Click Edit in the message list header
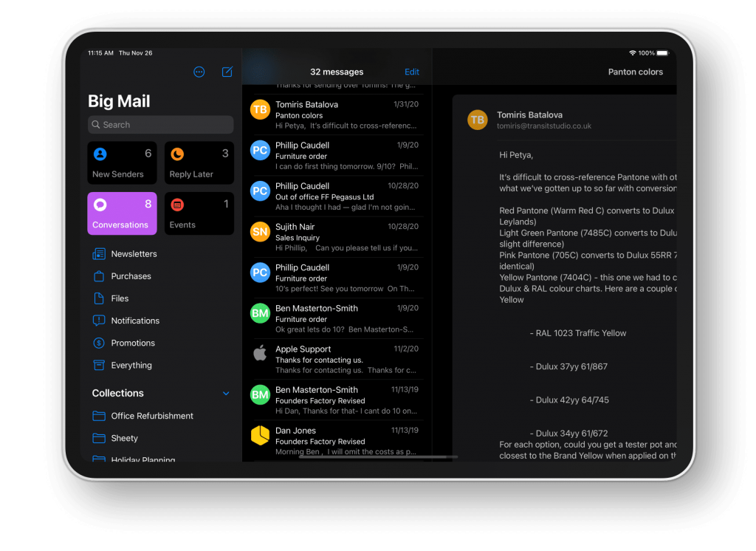The image size is (756, 551). click(x=412, y=72)
